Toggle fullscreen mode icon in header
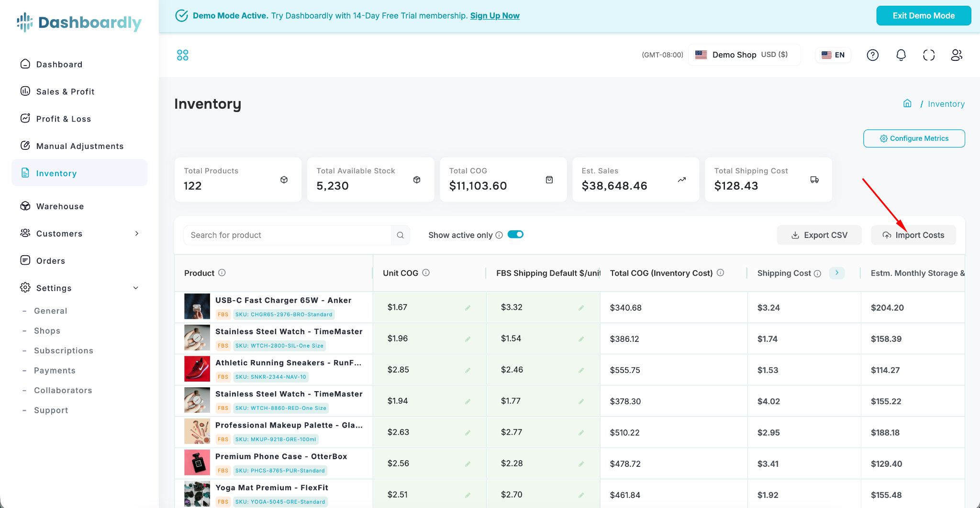This screenshot has width=980, height=508. pos(928,55)
